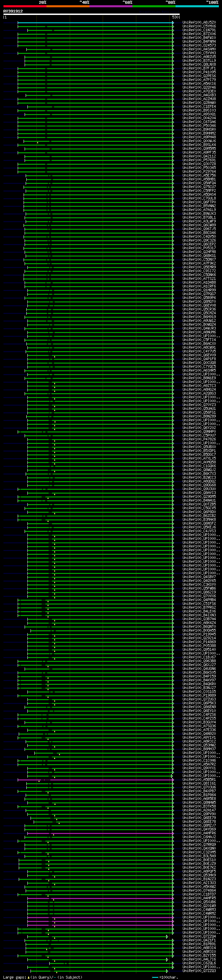Click hit label UniRef100_Q2QY46
This screenshot has width=222, height=980.
(x=199, y=88)
